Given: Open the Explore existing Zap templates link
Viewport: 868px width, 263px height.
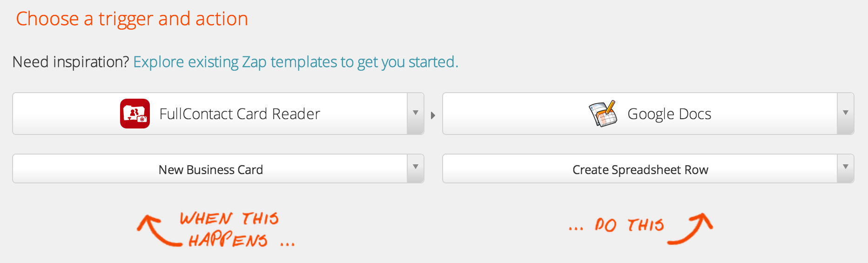Looking at the screenshot, I should (x=296, y=62).
